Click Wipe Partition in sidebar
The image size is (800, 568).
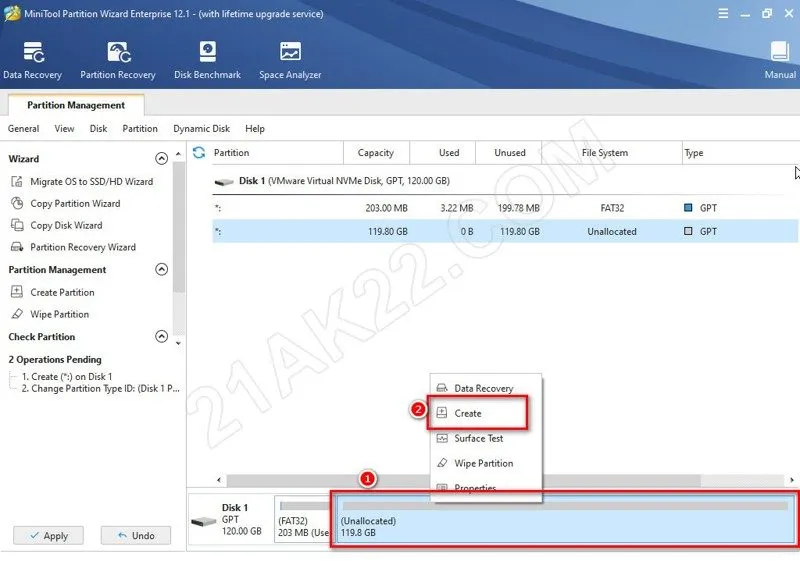click(59, 314)
